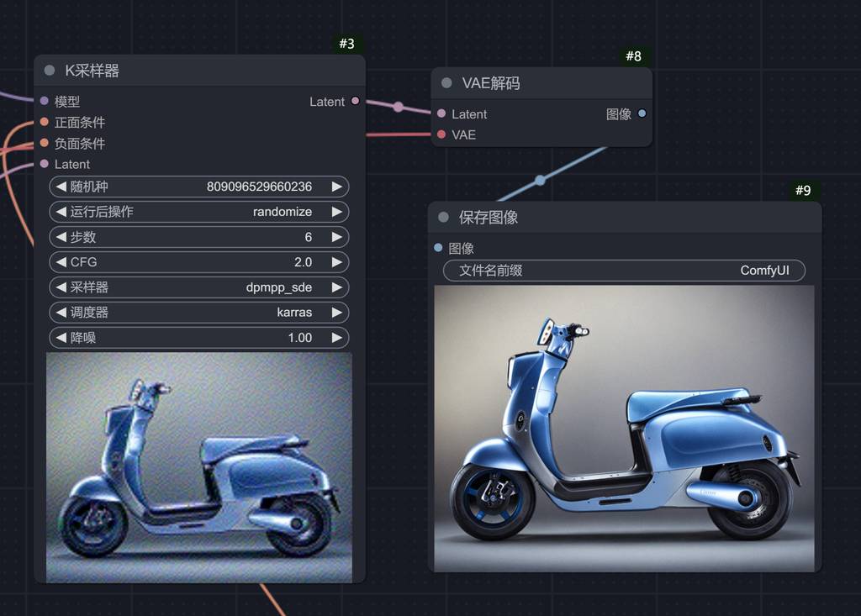
Task: Click the saved scooter image in 保存图像
Action: pos(624,429)
